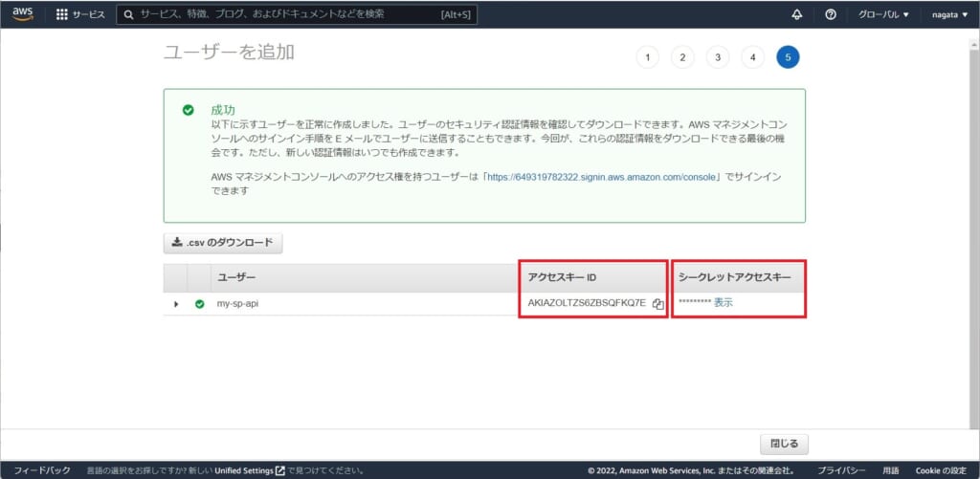980x479 pixels.
Task: Show the secret access key via 表示
Action: tap(724, 303)
